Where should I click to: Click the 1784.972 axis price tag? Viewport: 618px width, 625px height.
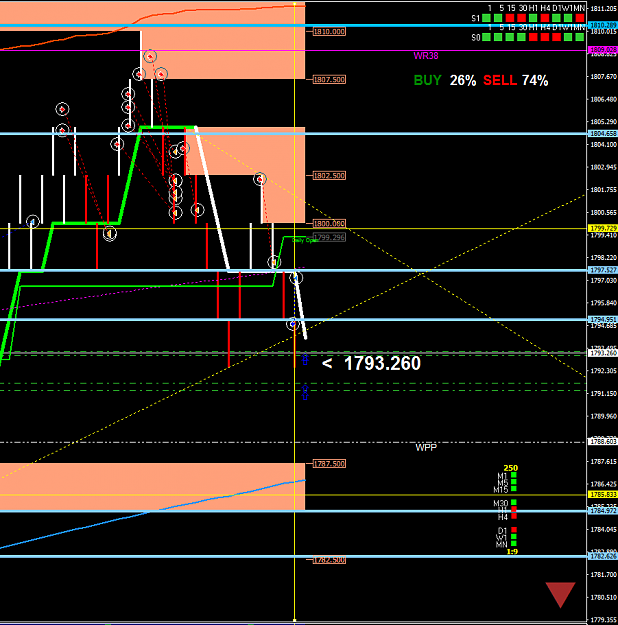point(603,511)
